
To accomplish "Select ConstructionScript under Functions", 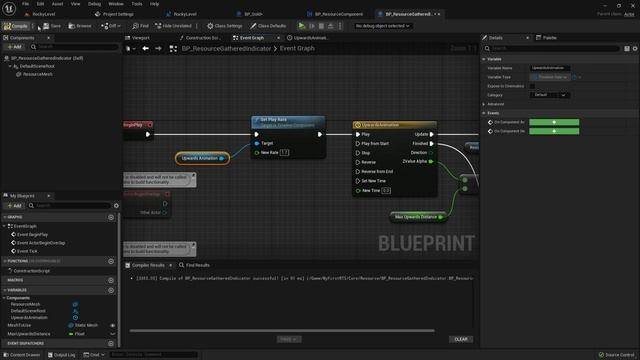I will pyautogui.click(x=31, y=271).
